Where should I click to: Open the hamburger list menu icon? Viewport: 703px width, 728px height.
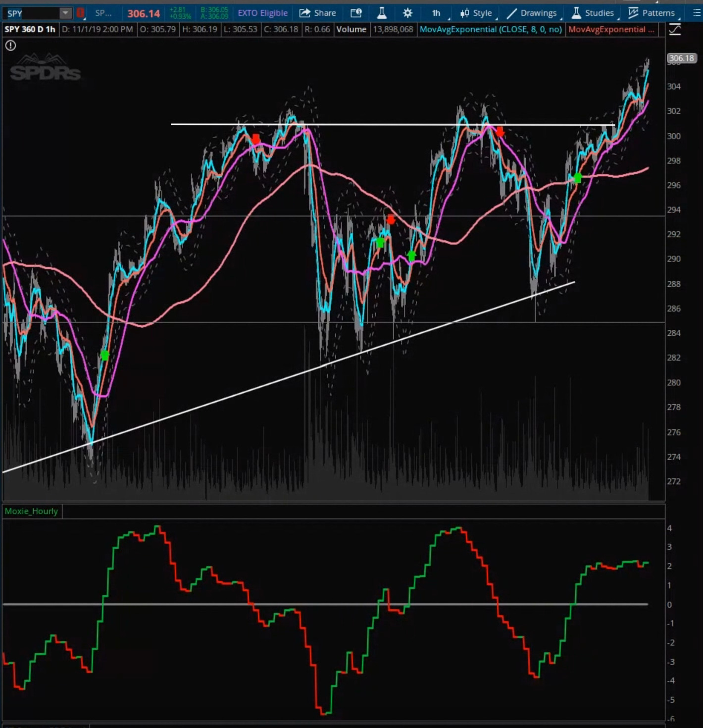pos(697,13)
